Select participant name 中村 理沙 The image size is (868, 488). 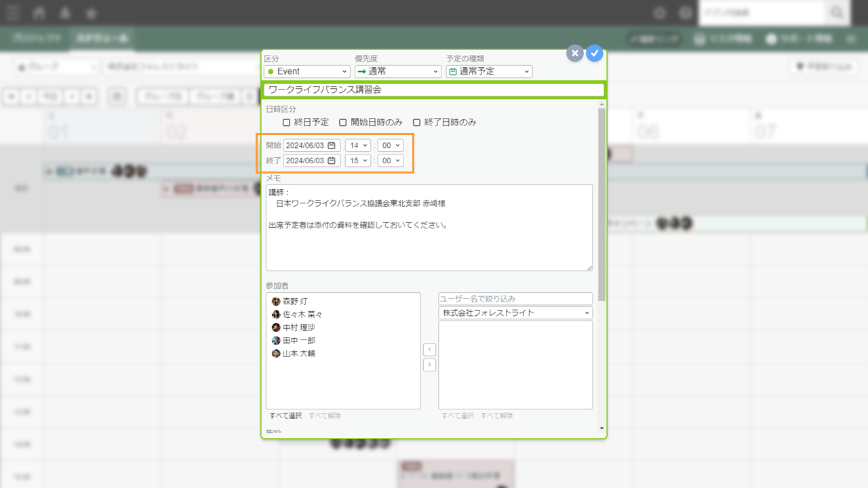coord(299,327)
